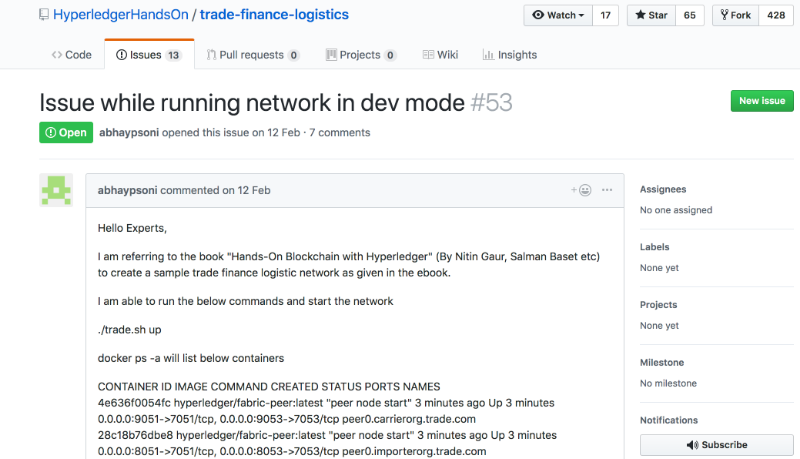This screenshot has width=800, height=459.
Task: Click container ID '28c18b76dbe8' text
Action: click(135, 435)
